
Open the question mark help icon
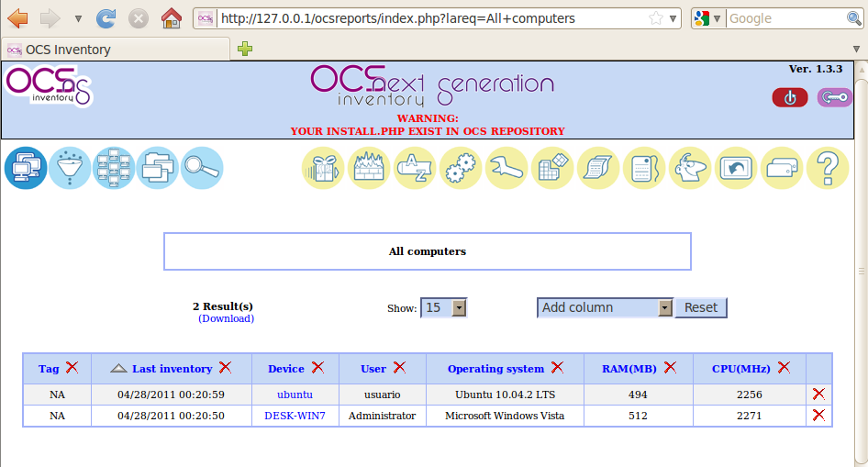[x=829, y=168]
